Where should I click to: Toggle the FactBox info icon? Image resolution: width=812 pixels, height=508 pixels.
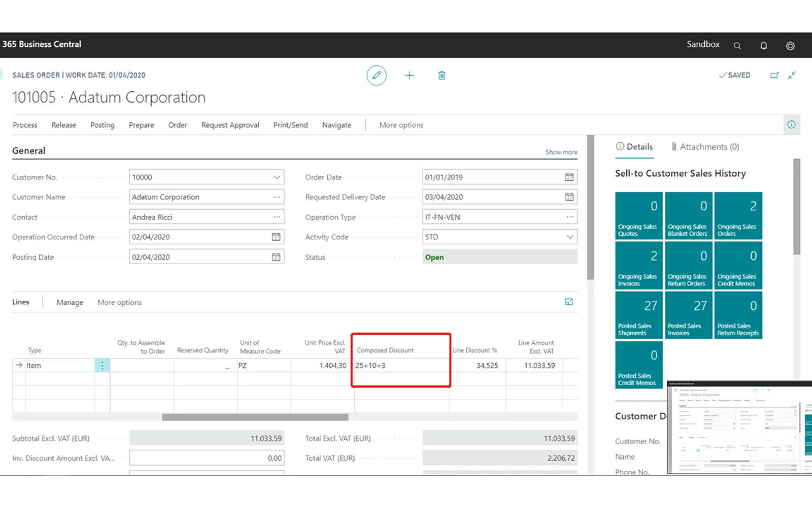791,124
